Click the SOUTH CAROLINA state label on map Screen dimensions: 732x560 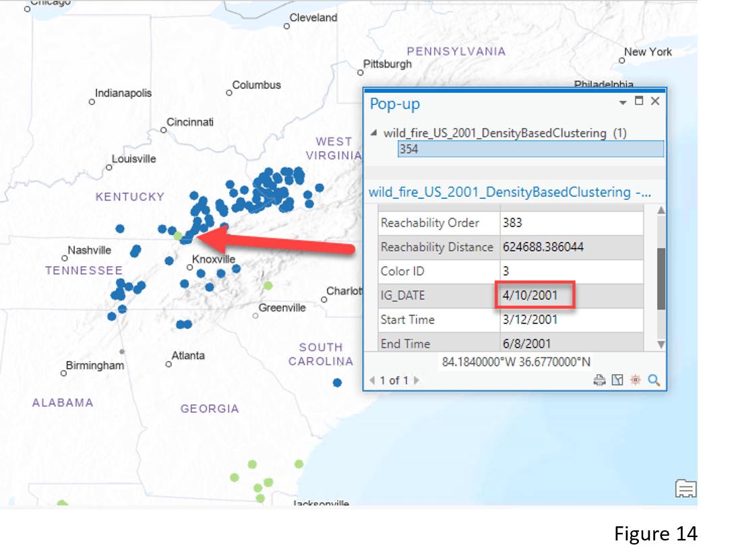coord(321,354)
